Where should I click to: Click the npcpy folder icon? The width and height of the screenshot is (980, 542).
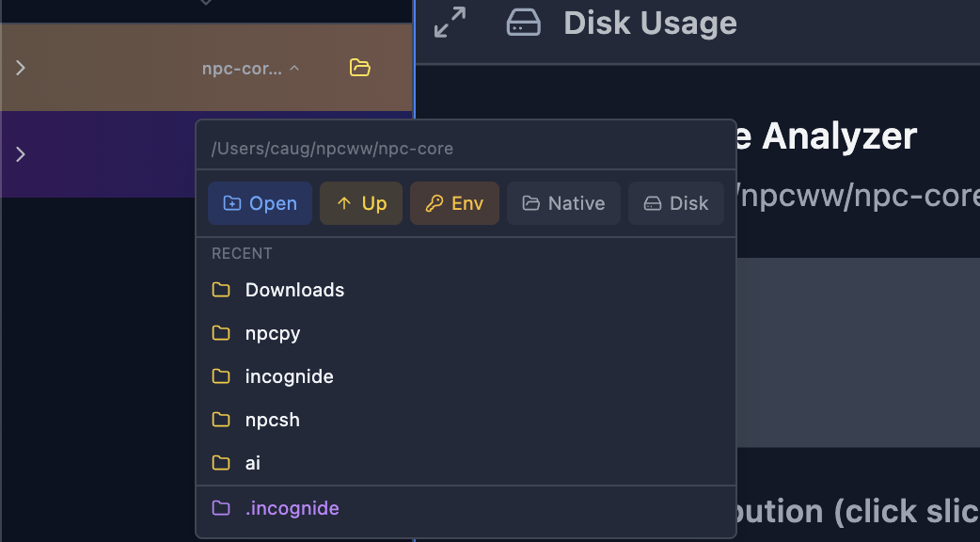click(x=221, y=333)
